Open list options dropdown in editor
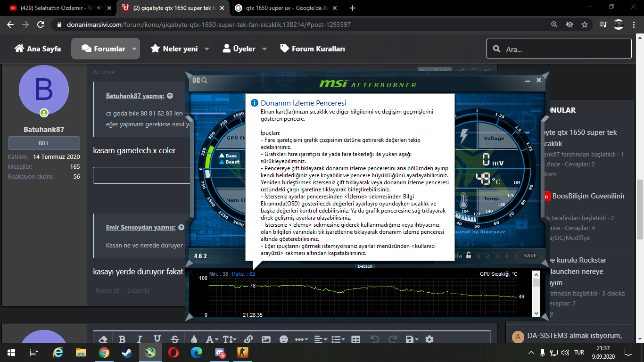Screen dimensions: 644x362 pos(338,339)
